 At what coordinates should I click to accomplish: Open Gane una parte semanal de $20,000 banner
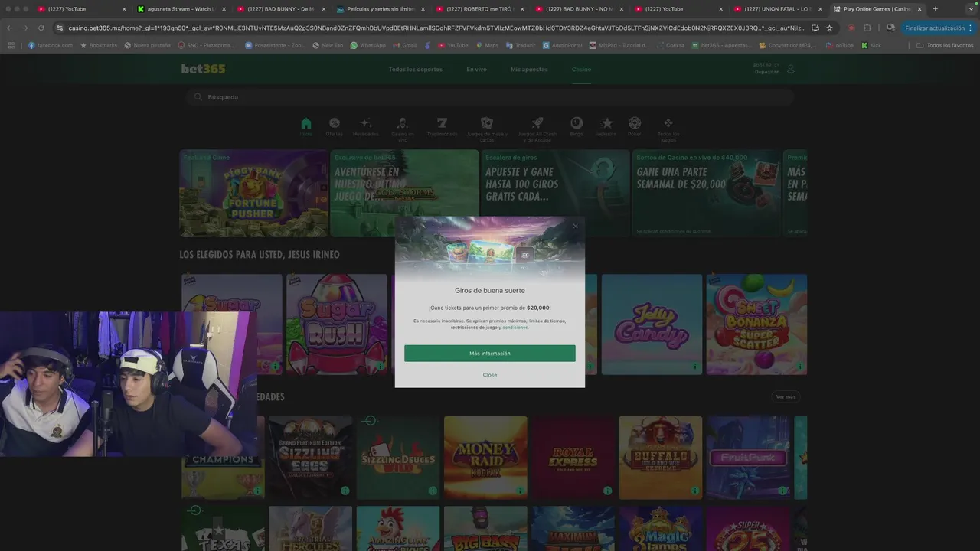tap(706, 193)
